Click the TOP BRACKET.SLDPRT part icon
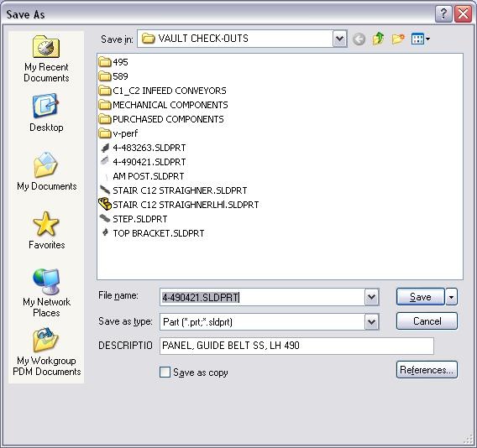 tap(105, 232)
